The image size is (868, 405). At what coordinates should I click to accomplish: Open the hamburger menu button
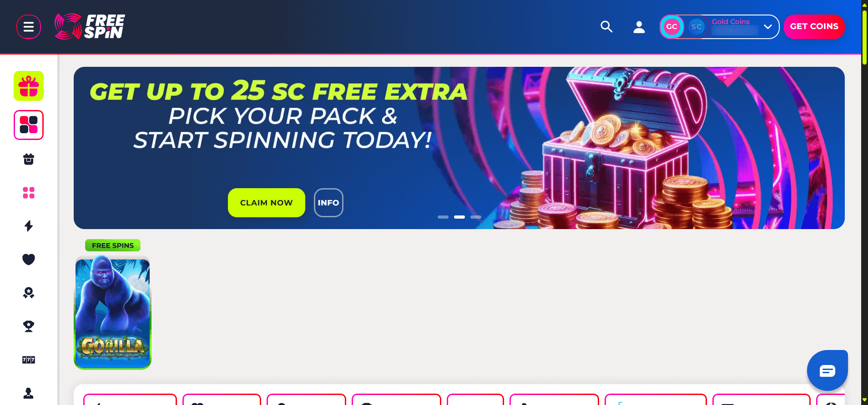pyautogui.click(x=29, y=27)
